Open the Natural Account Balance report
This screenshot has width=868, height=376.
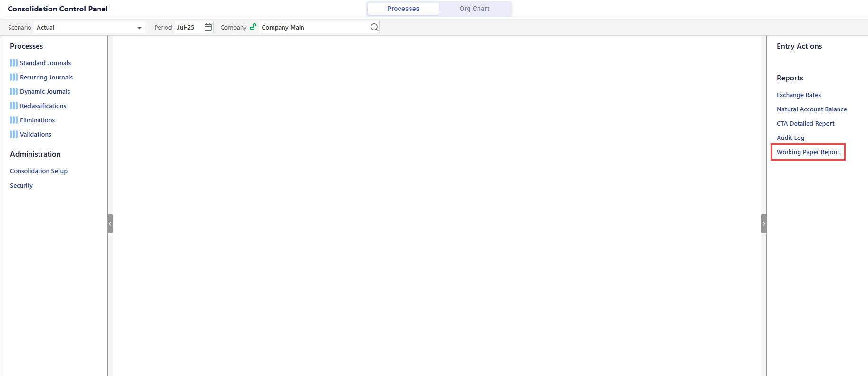[811, 109]
